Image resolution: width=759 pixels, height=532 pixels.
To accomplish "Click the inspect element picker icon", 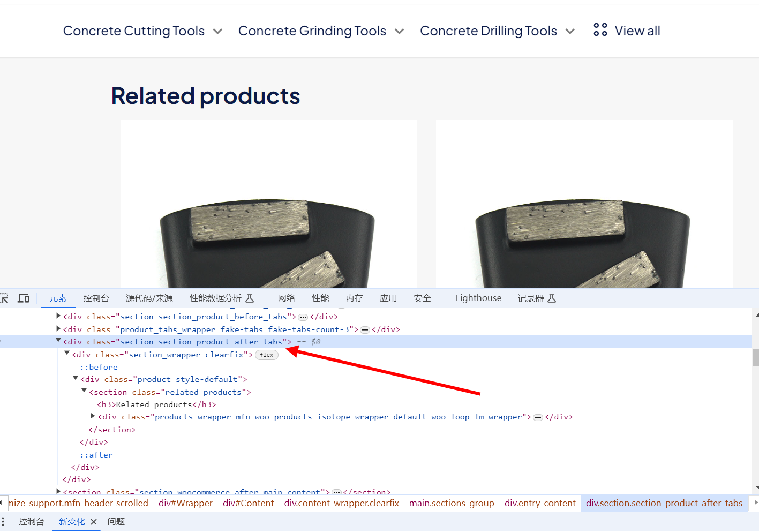I will [x=4, y=298].
